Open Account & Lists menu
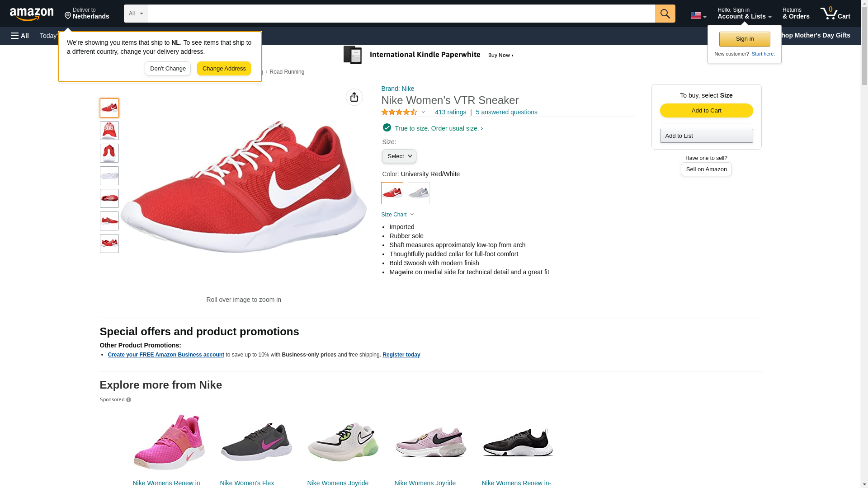Screen dimensions: 868x488 [x=744, y=14]
